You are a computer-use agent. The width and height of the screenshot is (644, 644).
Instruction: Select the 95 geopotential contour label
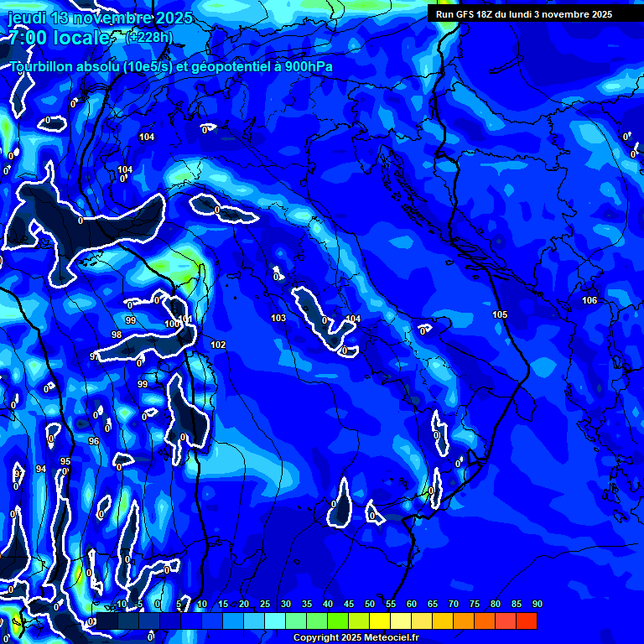pyautogui.click(x=65, y=461)
